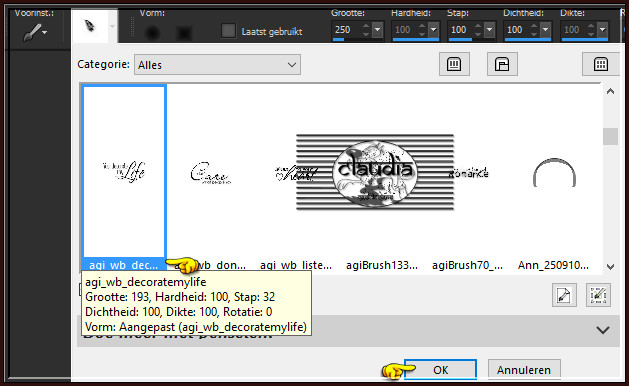Viewport: 629px width, 386px height.
Task: Click the Dichtheid slider bar
Action: [528, 39]
